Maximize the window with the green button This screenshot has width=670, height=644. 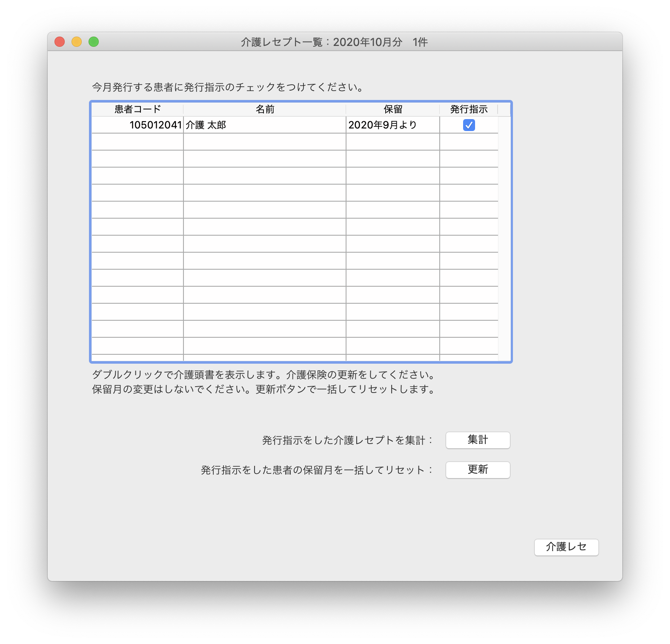[x=94, y=42]
